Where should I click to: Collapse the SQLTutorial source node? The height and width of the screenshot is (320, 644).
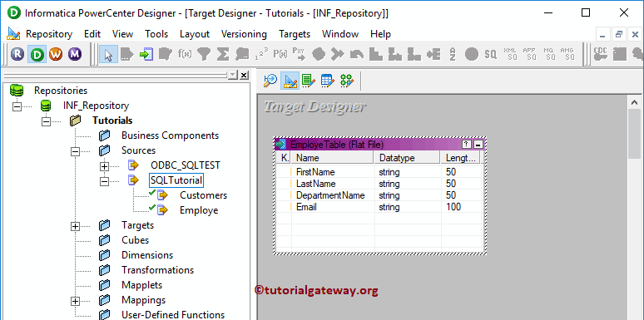click(x=104, y=181)
